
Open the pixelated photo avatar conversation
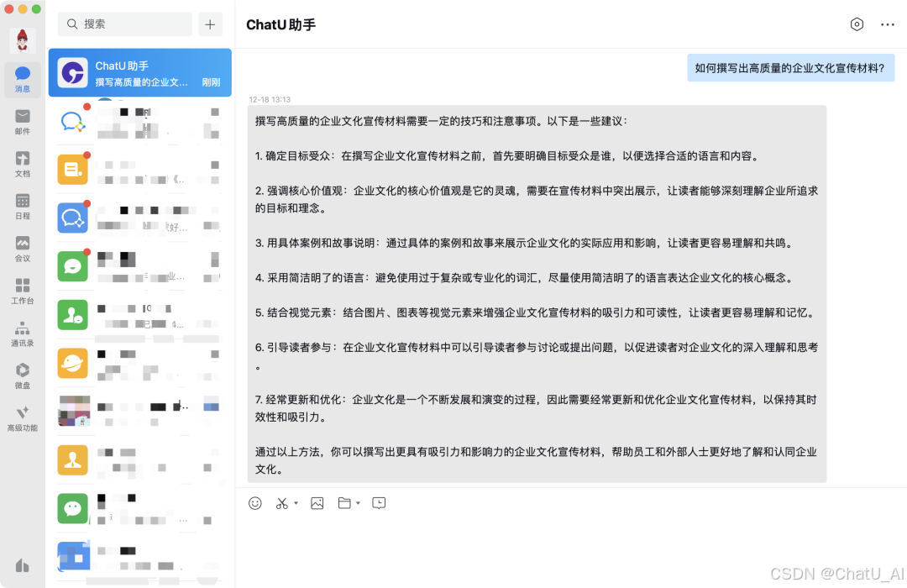tap(140, 411)
